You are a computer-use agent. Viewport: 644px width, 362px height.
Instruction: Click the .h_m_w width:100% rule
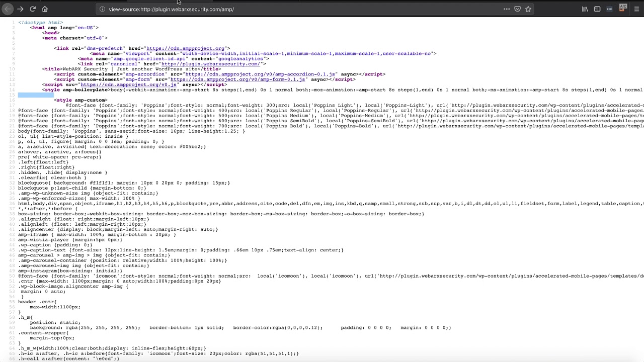click(112, 348)
